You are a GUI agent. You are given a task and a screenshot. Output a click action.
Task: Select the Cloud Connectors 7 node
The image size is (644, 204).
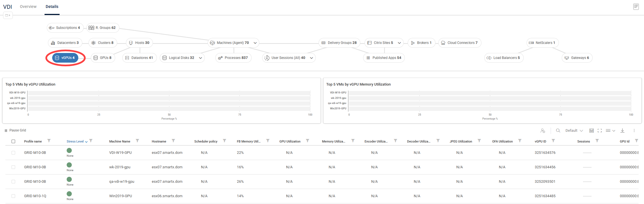tap(460, 43)
